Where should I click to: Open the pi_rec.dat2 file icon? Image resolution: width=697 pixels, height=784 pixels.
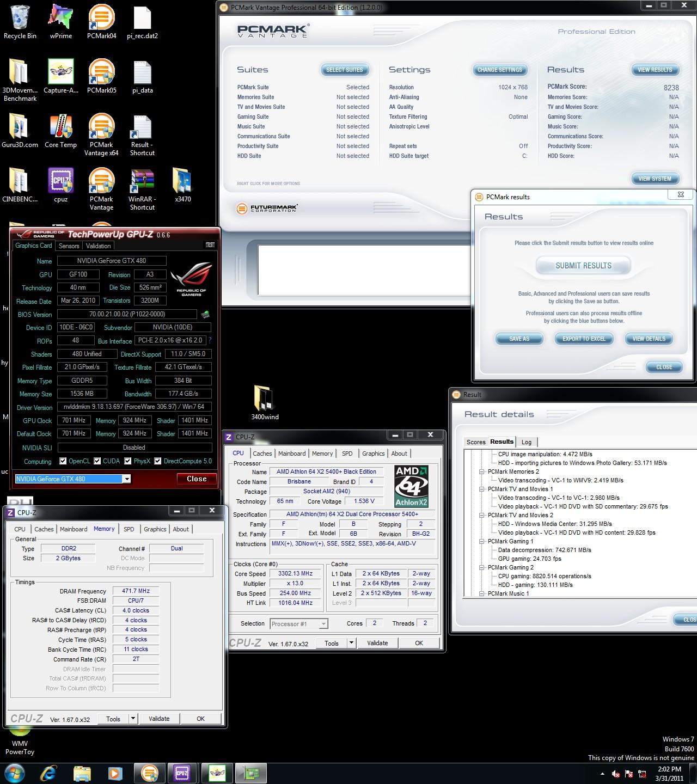coord(142,22)
